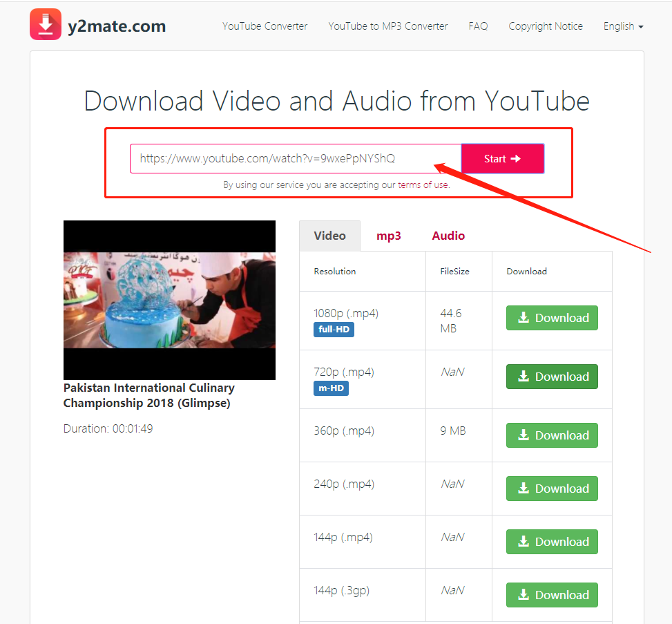Click the full-HD badge

tap(334, 330)
